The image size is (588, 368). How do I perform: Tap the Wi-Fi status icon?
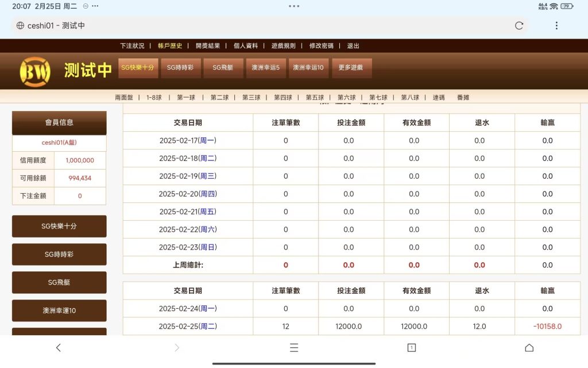[x=554, y=6]
